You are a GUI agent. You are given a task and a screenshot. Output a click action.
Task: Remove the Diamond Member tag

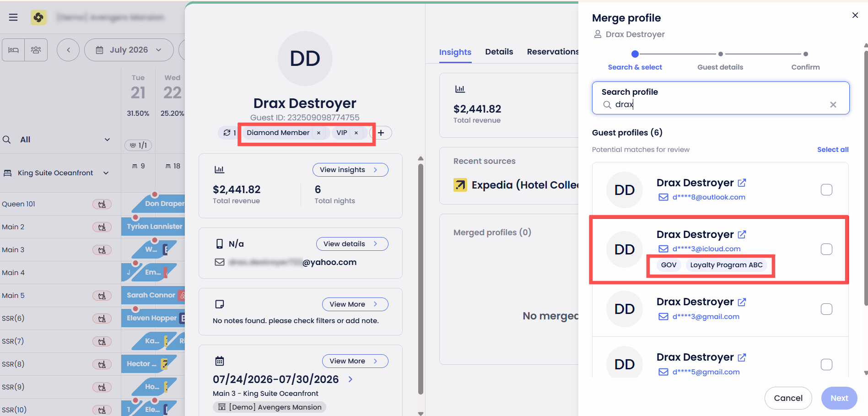[x=318, y=133]
